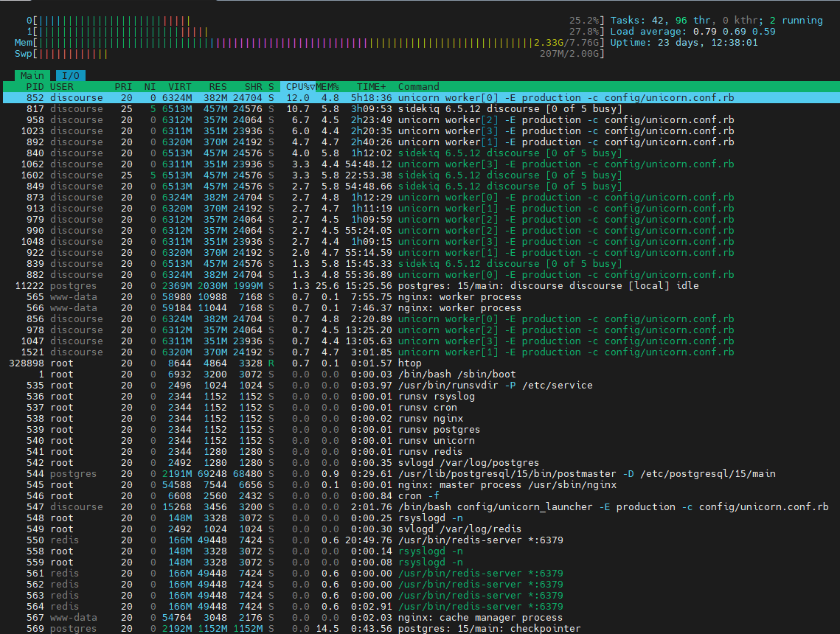This screenshot has width=840, height=634.
Task: Select sidekiq process PID 817
Action: [420, 108]
